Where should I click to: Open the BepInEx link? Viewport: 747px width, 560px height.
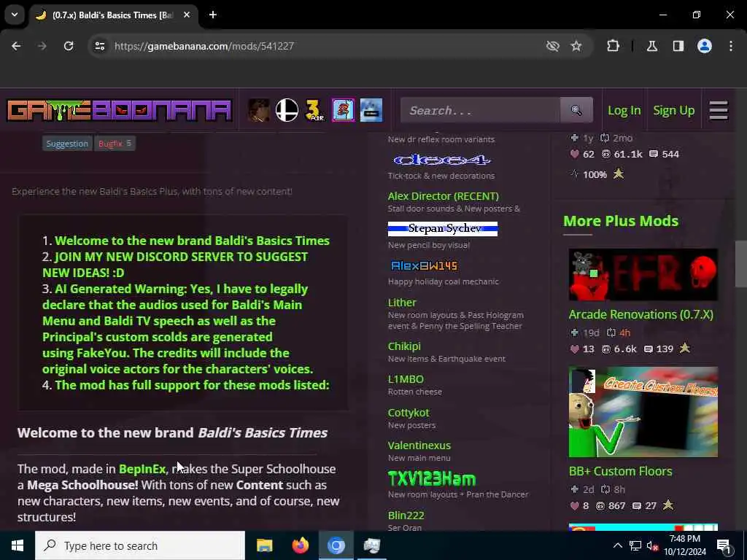click(x=142, y=469)
